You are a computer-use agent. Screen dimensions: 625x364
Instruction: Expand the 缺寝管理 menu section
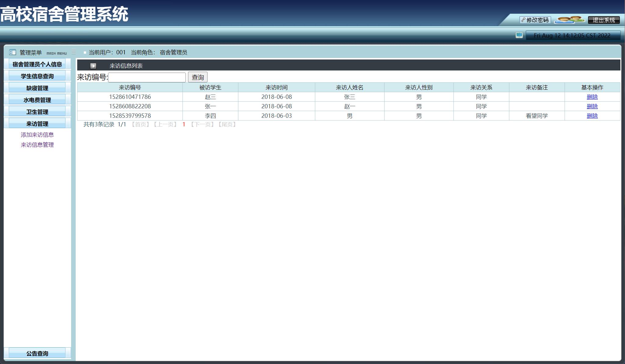(x=37, y=88)
